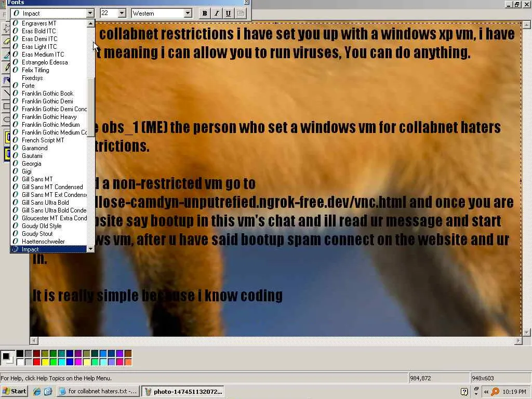Viewport: 532px width, 399px height.
Task: Select Fixedsys in the font list
Action: coord(48,78)
